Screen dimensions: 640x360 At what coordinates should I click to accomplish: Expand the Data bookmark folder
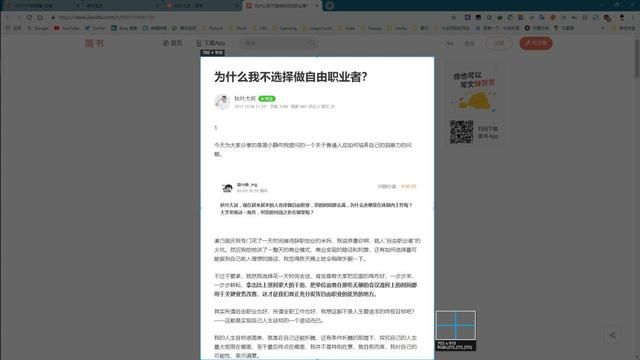(x=347, y=28)
